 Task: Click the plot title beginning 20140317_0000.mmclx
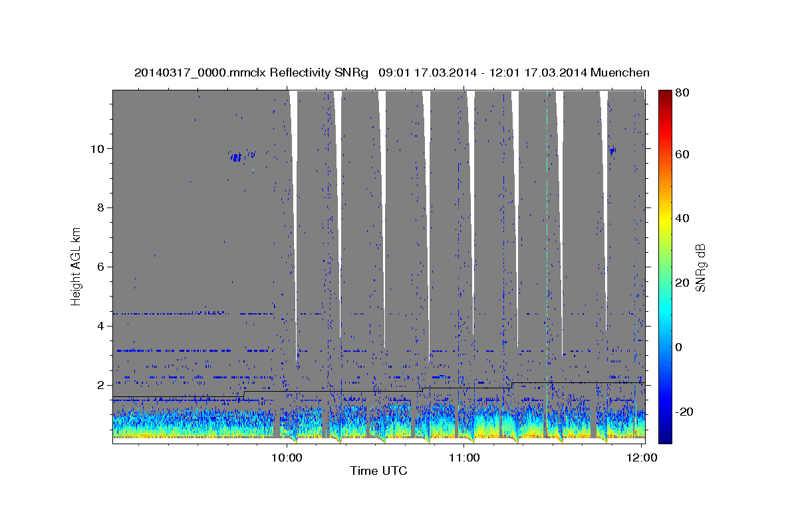392,72
